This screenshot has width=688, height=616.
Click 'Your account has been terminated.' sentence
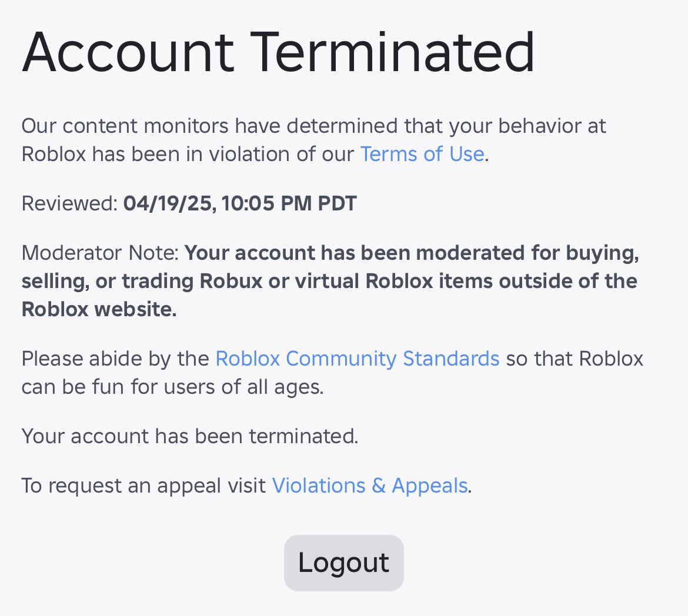coord(190,437)
